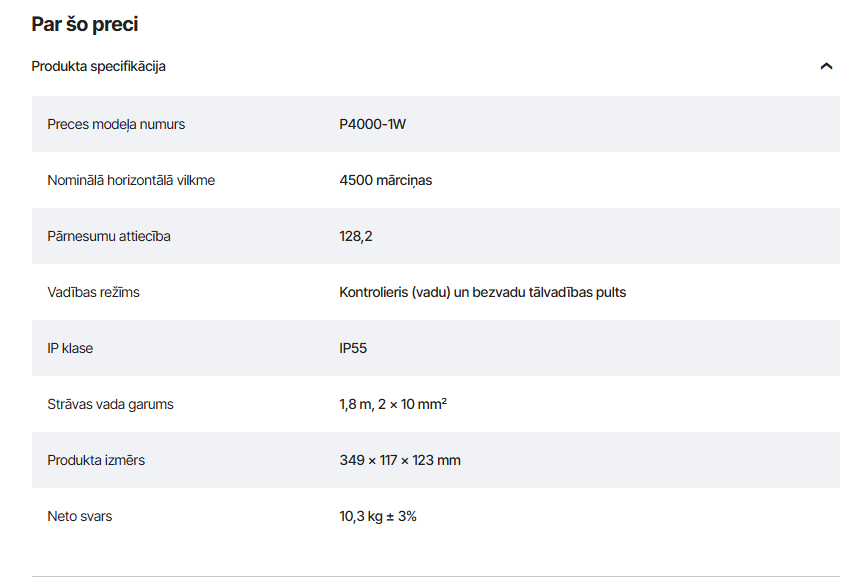Click the Neto svars label
Screen dimensions: 844x580
coord(80,516)
